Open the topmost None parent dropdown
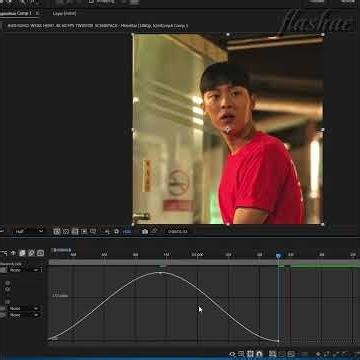The height and width of the screenshot is (360, 360). (x=24, y=270)
